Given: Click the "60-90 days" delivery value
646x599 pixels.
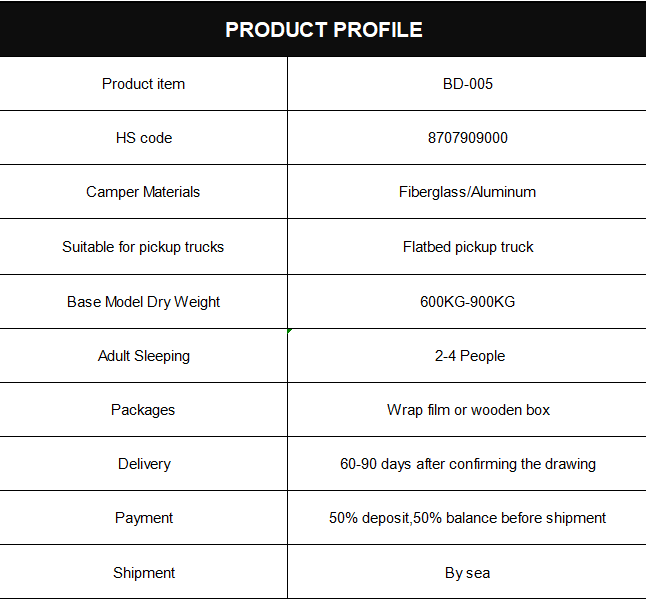Looking at the screenshot, I should tap(467, 464).
